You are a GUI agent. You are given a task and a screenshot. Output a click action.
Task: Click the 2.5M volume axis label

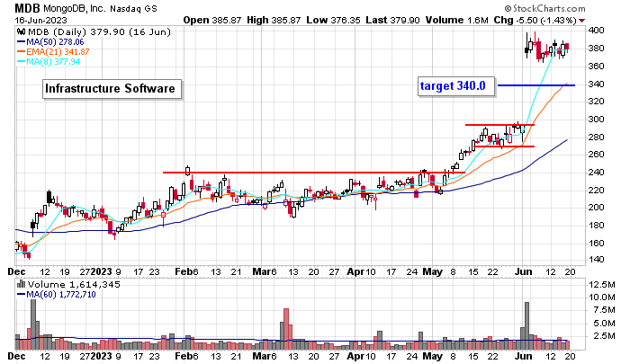point(602,336)
